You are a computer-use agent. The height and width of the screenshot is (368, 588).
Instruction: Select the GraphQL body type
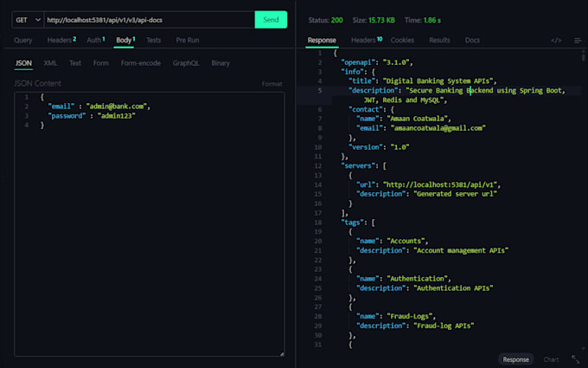pos(186,63)
